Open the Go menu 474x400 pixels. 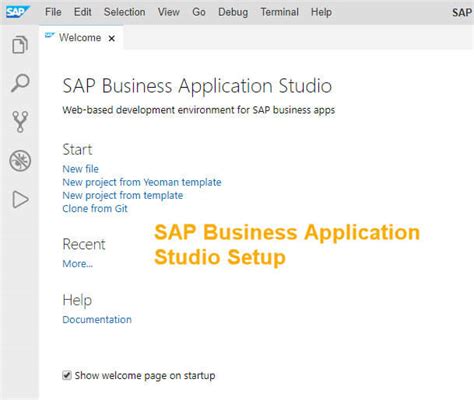coord(199,12)
